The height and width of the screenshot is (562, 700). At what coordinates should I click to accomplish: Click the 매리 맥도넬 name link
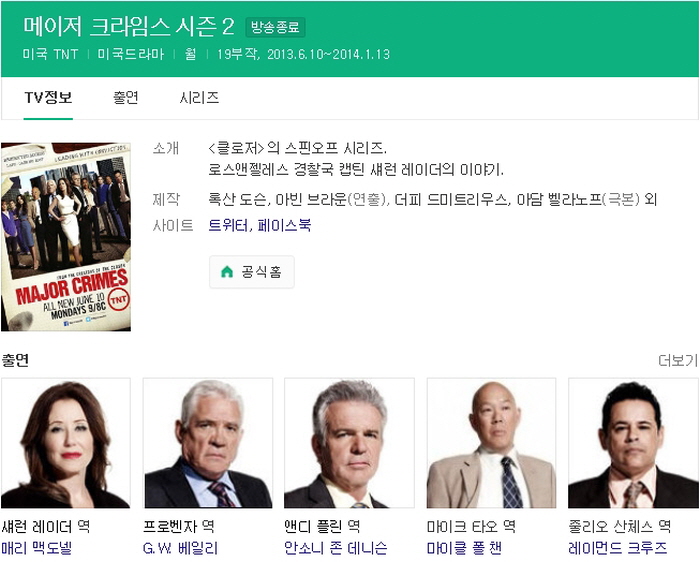pos(37,548)
